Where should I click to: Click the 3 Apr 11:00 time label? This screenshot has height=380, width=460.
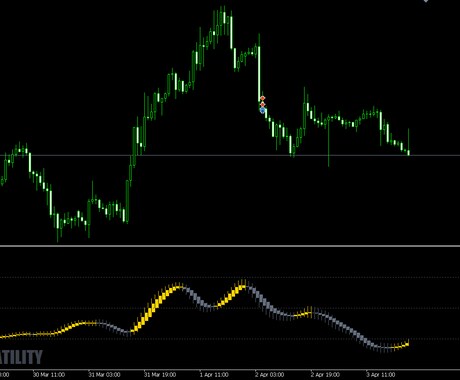381,375
